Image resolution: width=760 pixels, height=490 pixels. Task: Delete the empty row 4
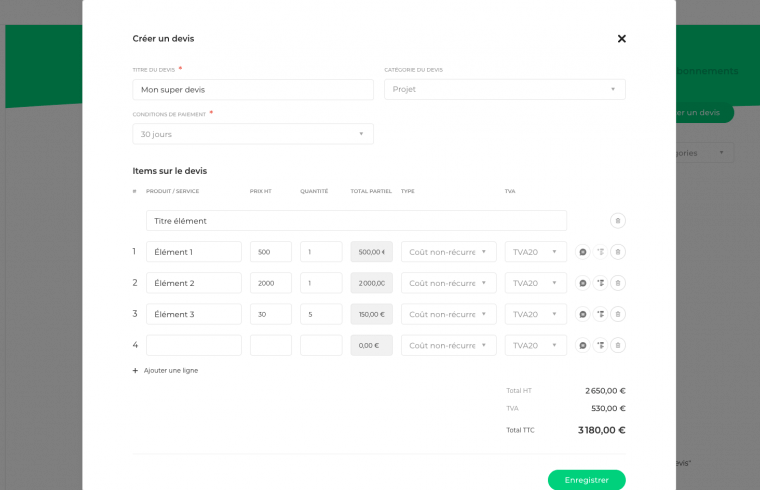(618, 346)
